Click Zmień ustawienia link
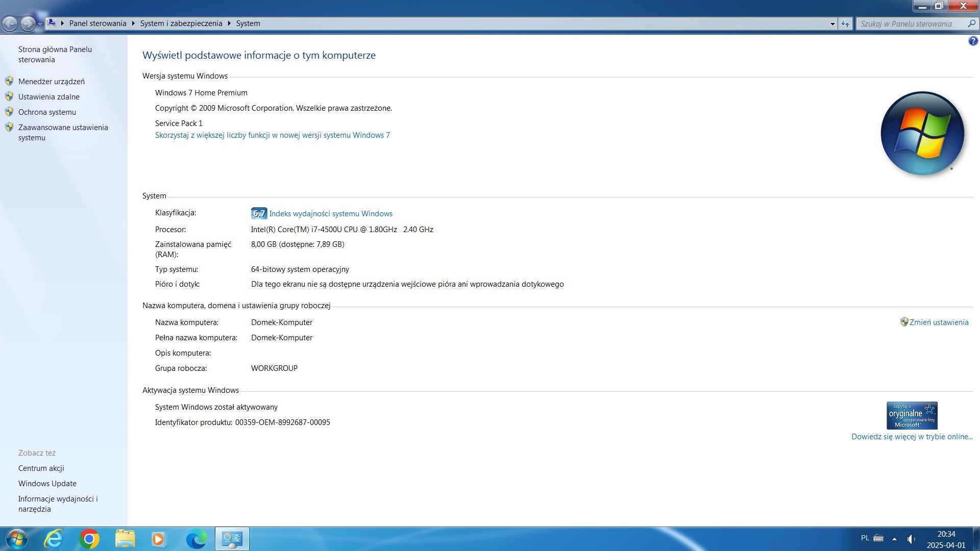This screenshot has height=551, width=980. pos(939,322)
